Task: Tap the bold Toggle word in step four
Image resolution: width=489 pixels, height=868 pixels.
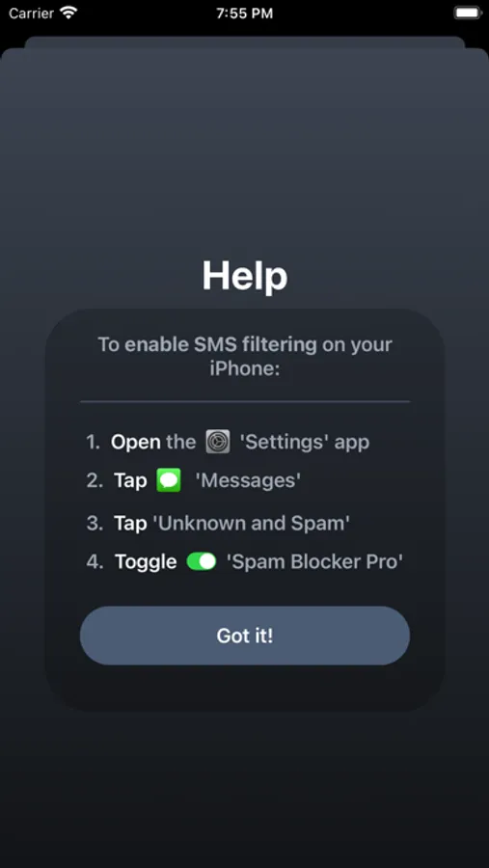Action: pyautogui.click(x=146, y=562)
